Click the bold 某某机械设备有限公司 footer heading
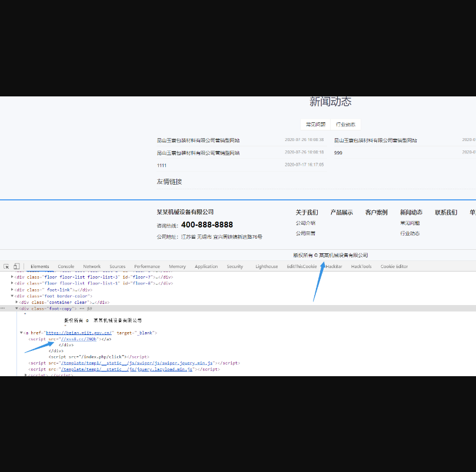Viewport: 476px width, 472px height. click(x=185, y=212)
